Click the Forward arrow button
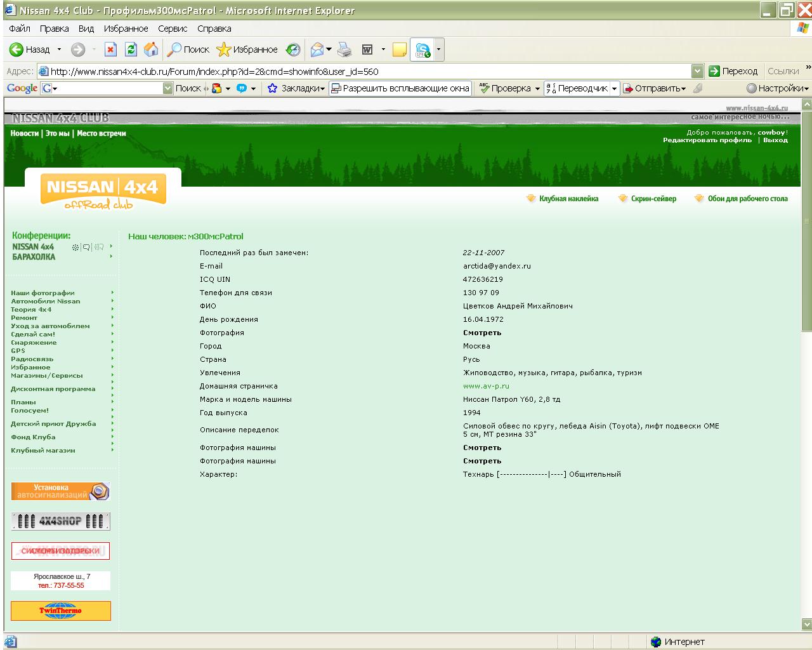812x650 pixels. (77, 50)
